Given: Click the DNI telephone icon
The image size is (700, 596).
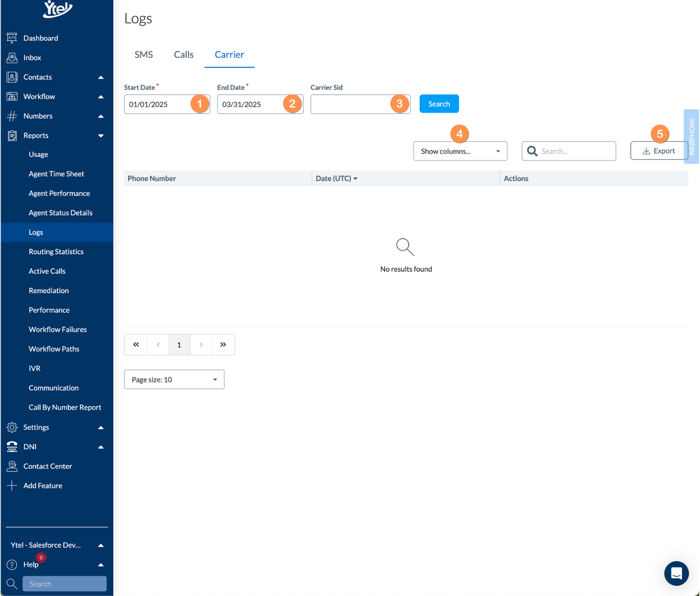Looking at the screenshot, I should pos(12,447).
